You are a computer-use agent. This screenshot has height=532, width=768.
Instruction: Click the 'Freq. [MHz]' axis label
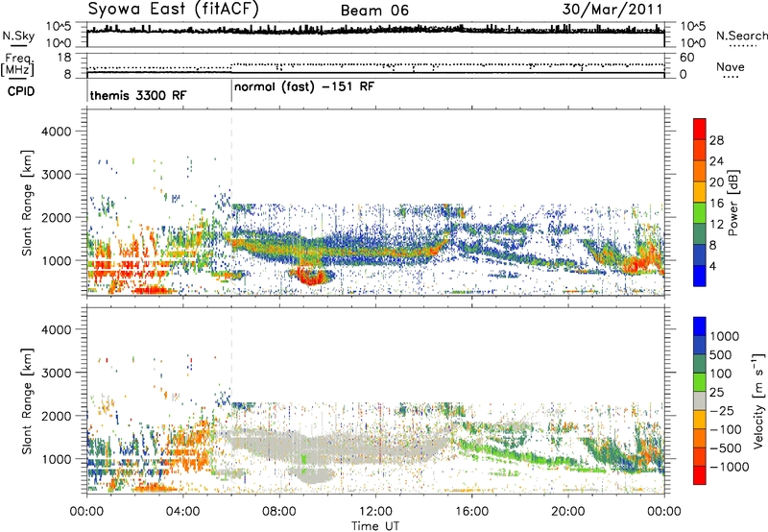pos(17,65)
